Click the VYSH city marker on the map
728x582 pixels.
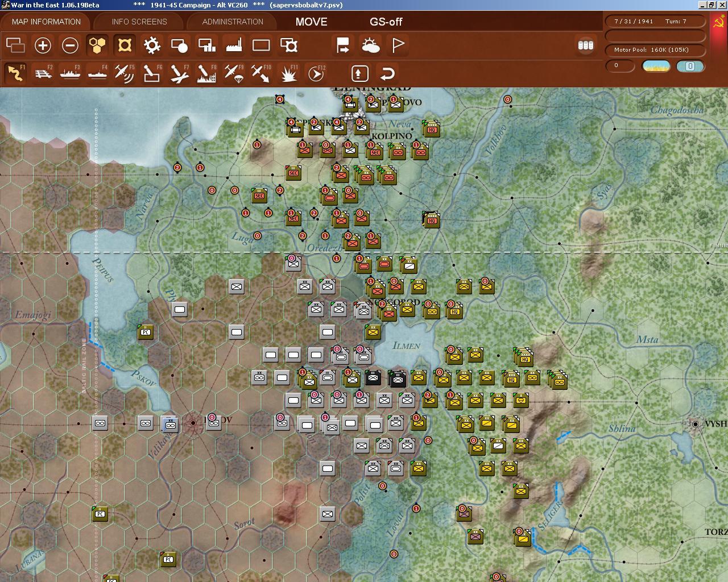click(x=695, y=424)
